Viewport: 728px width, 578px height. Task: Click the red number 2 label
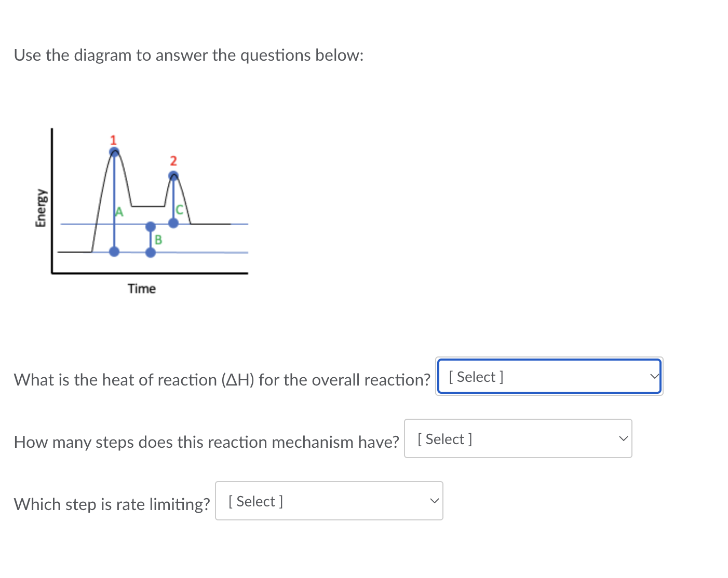tap(173, 161)
